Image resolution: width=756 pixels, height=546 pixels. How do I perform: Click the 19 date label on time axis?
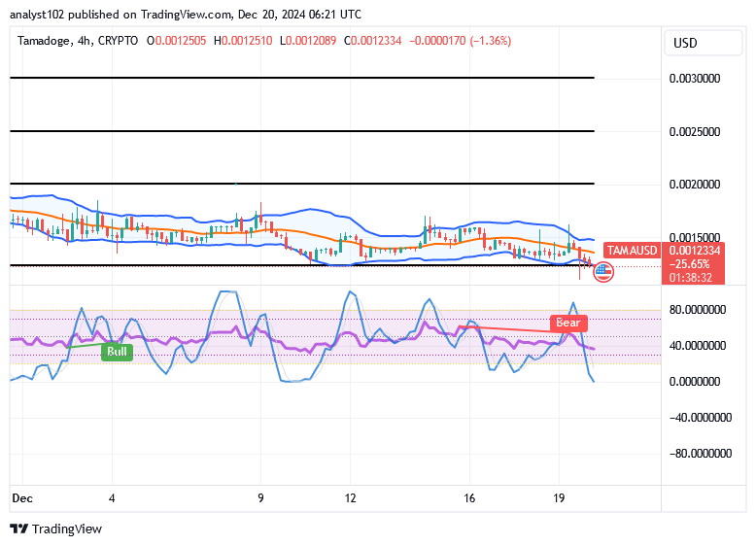coord(559,498)
